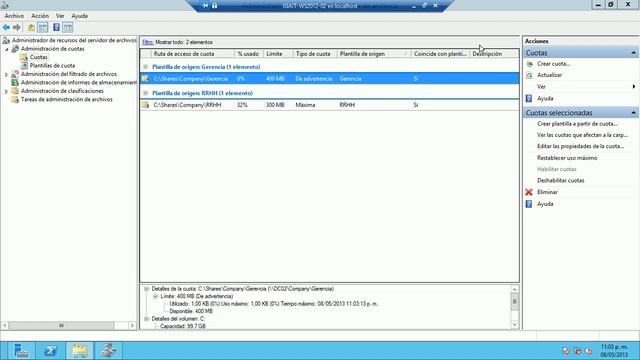Sort by Tipo de cuota column
Image resolution: width=640 pixels, height=360 pixels.
tap(315, 54)
